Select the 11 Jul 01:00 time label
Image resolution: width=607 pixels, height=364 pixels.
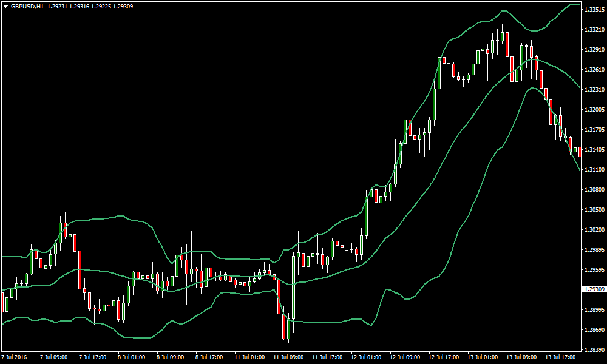click(248, 357)
